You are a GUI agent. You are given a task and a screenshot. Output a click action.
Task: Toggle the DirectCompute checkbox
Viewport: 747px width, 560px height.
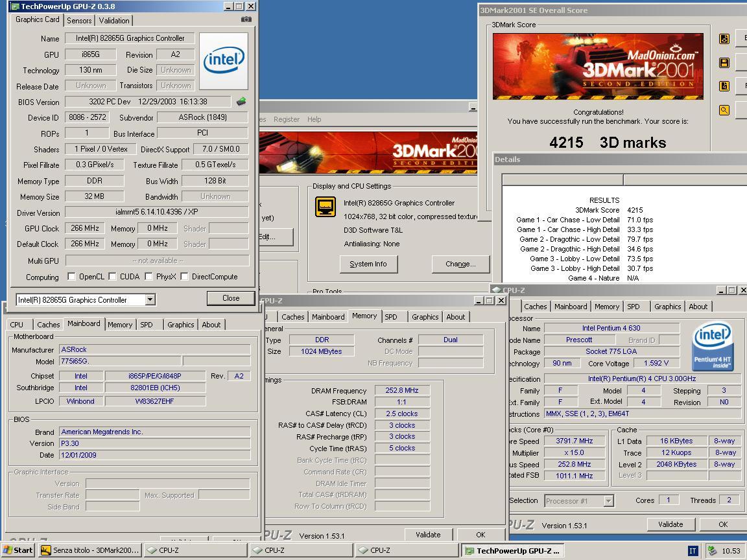(x=184, y=276)
